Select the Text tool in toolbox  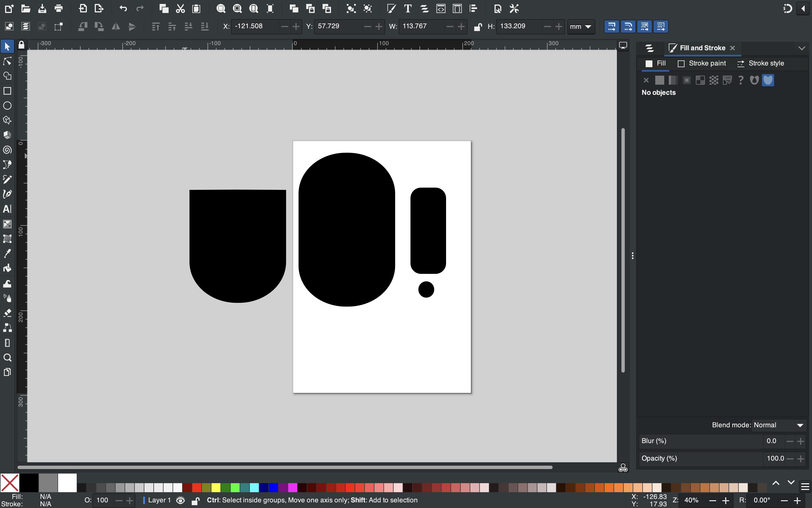[7, 209]
